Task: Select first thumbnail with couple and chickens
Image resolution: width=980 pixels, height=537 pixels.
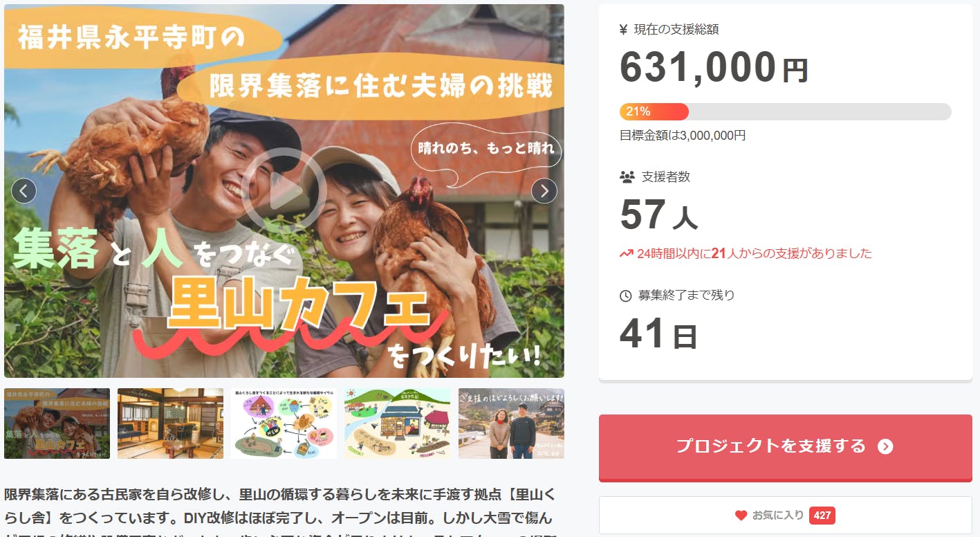Action: [57, 423]
